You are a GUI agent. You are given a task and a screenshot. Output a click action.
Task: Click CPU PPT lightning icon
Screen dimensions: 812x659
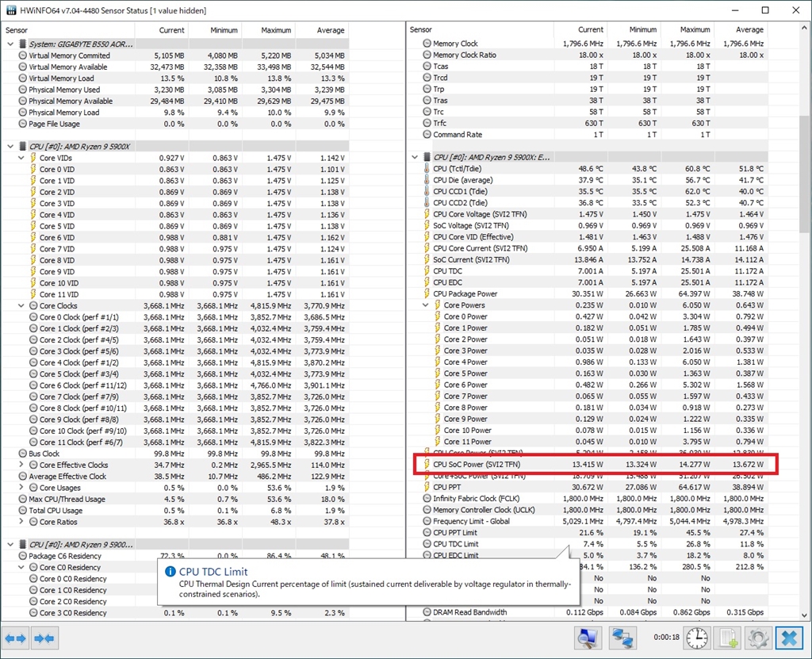pyautogui.click(x=427, y=487)
